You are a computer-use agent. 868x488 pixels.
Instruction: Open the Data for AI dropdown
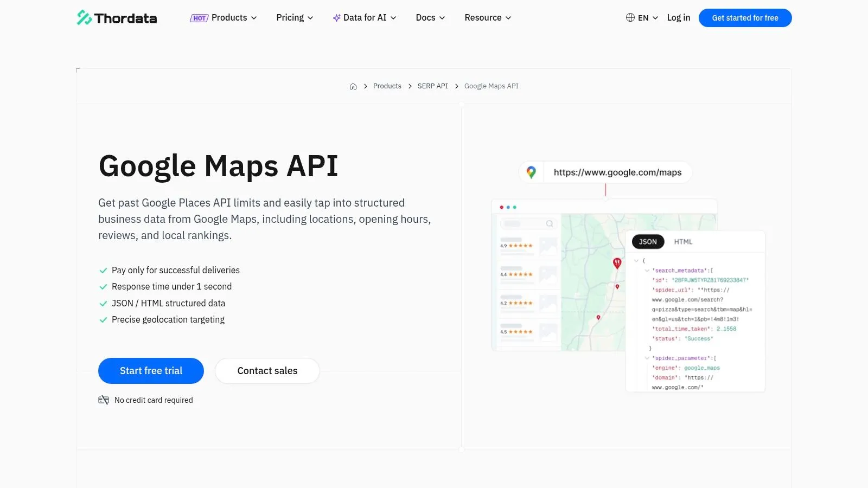point(369,18)
